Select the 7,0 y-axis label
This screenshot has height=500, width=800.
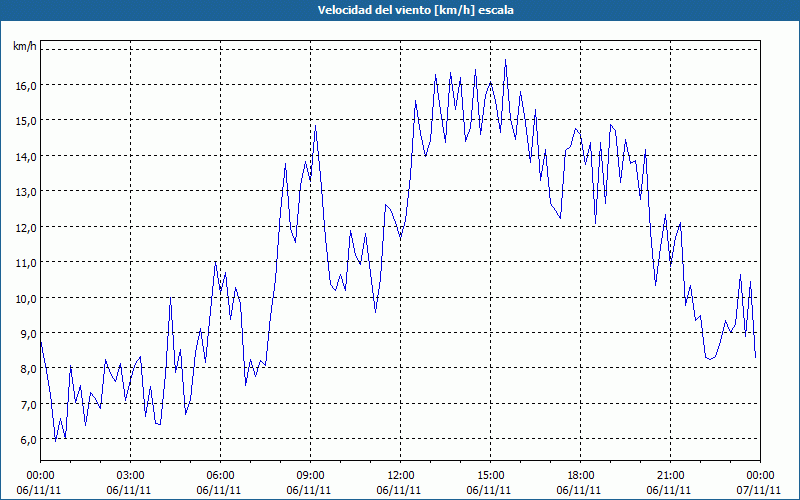click(28, 405)
